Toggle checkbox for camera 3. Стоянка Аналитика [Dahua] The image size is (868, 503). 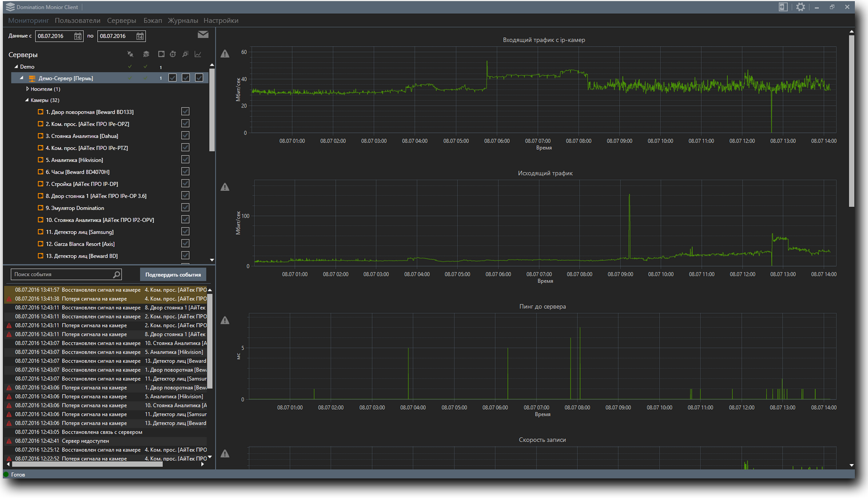[x=185, y=135]
